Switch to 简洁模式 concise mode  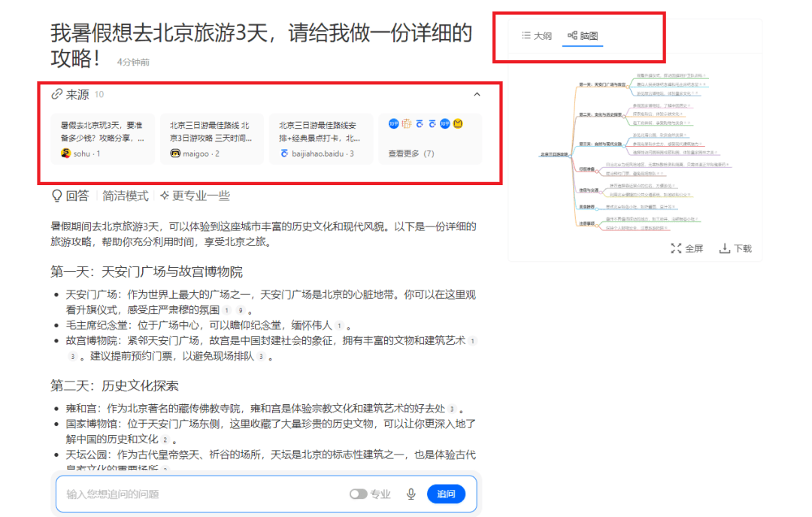[x=126, y=196]
